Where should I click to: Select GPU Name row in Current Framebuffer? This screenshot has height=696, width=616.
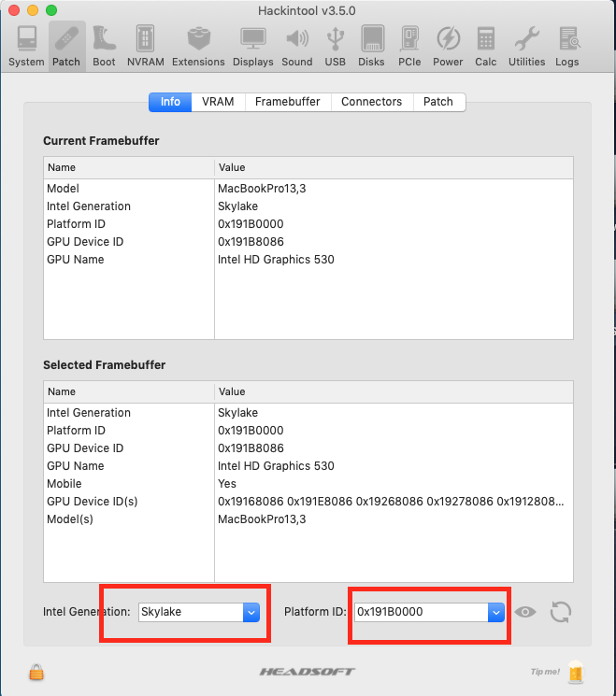(308, 260)
